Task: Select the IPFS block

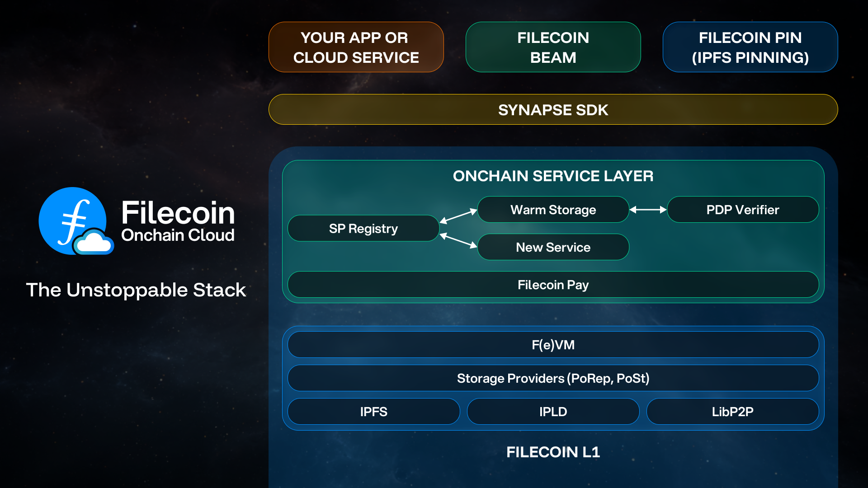Action: click(x=373, y=412)
